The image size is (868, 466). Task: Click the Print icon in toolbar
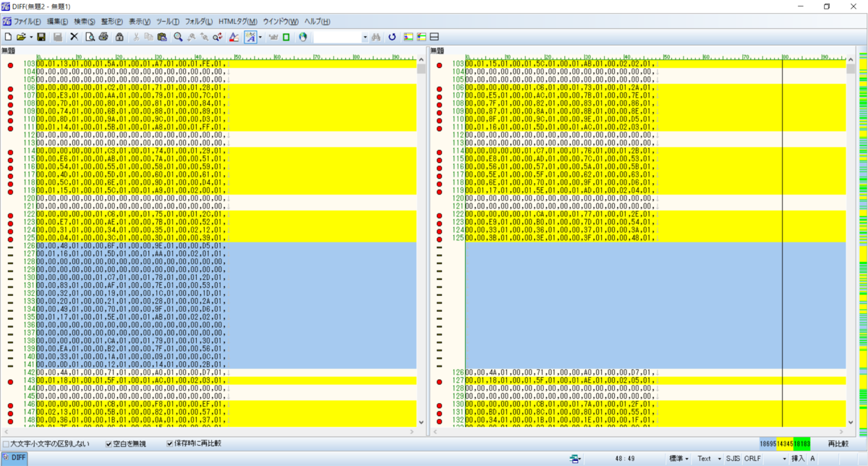(x=103, y=36)
